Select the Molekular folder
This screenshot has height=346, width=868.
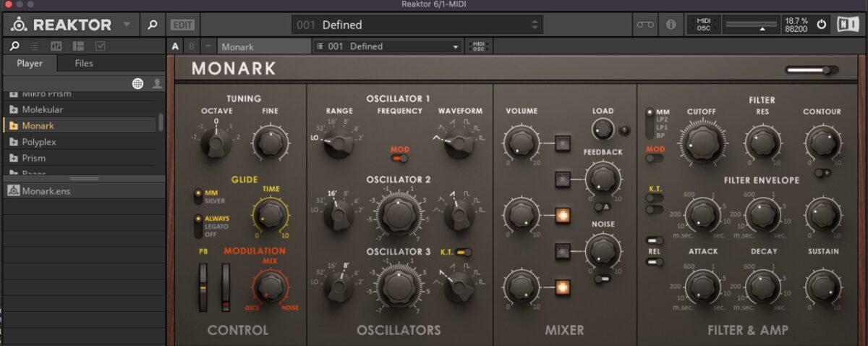click(80, 109)
